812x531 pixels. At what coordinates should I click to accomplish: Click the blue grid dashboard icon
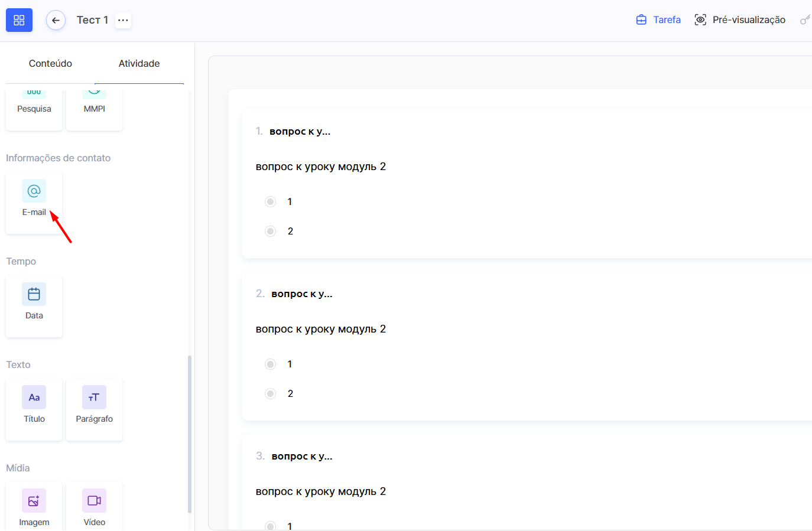(x=19, y=20)
